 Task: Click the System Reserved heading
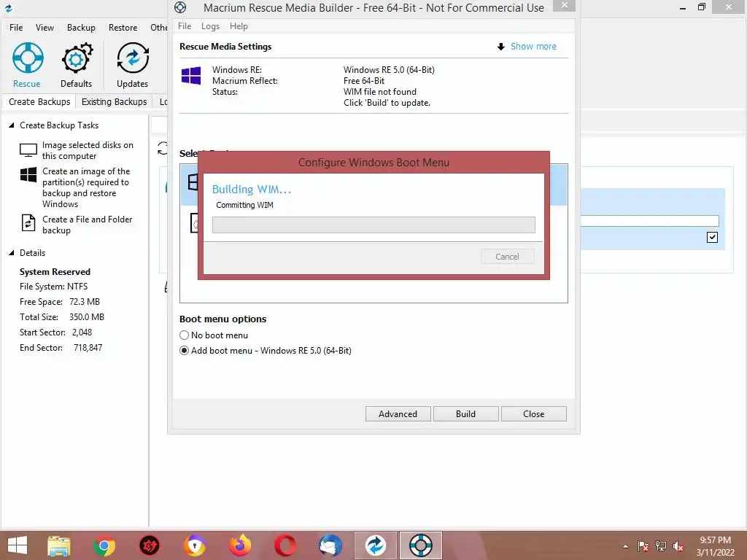click(55, 272)
